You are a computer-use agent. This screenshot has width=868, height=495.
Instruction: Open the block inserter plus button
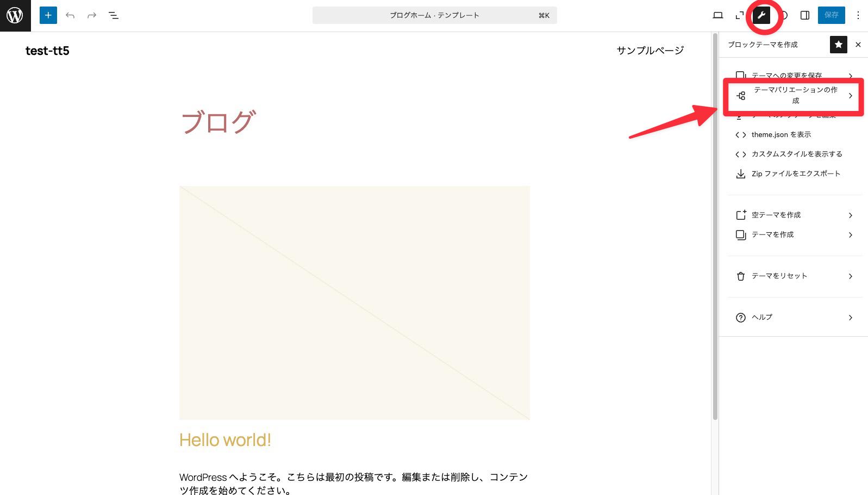tap(48, 15)
